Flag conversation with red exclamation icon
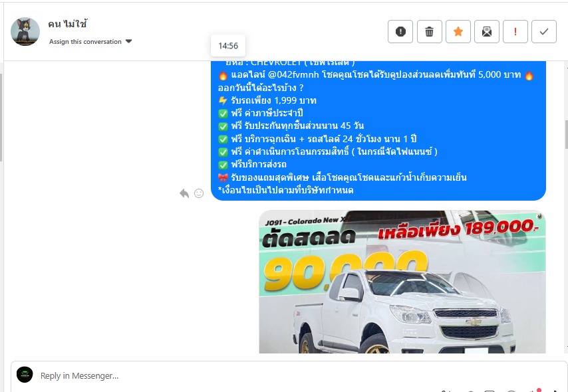 (515, 31)
